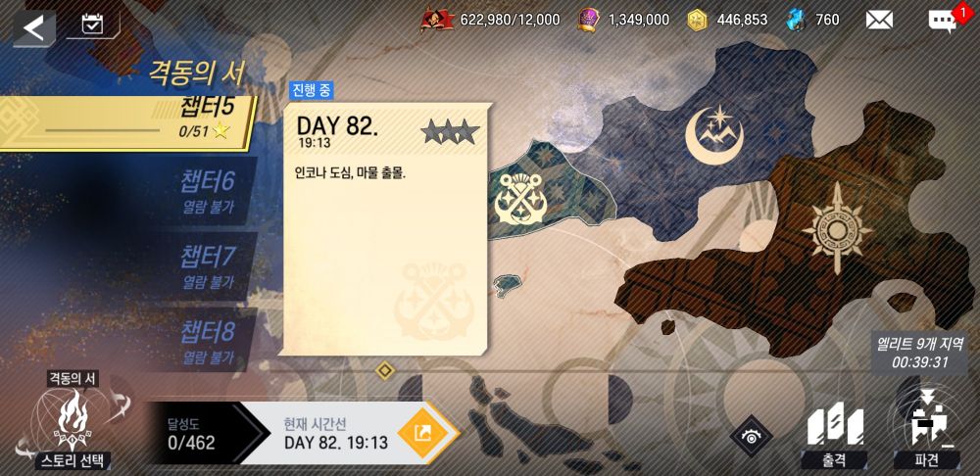Open the DAY 82 story card

387,229
